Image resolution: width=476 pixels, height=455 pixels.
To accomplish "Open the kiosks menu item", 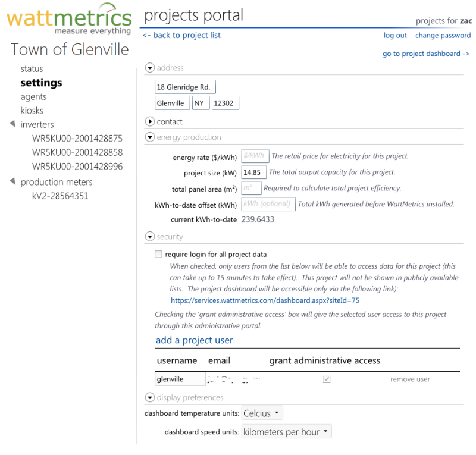I will click(32, 111).
